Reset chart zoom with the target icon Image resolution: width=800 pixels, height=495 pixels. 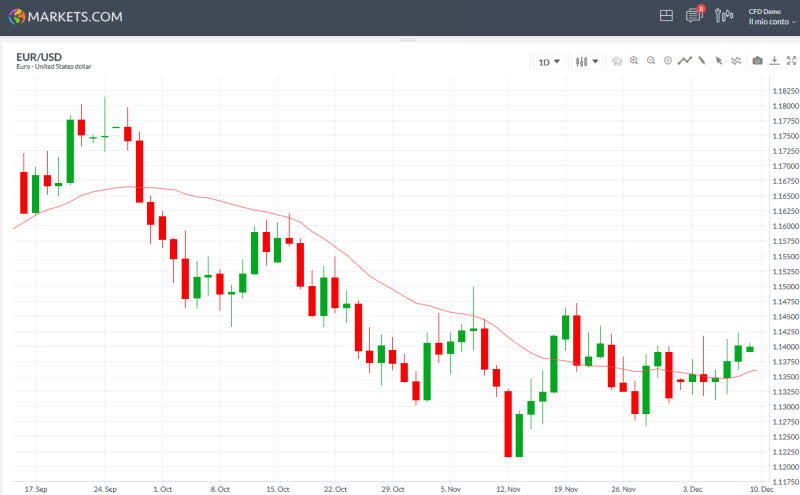668,61
